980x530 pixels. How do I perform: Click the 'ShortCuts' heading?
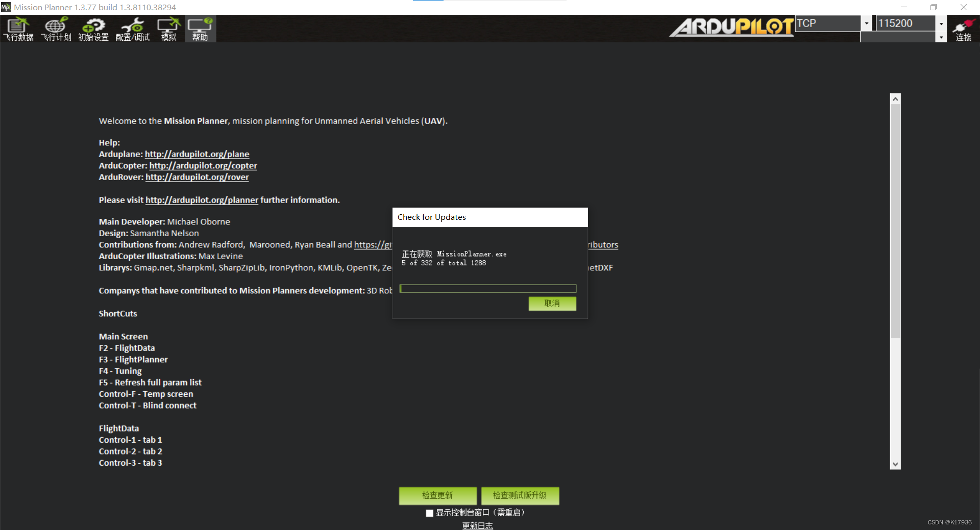pos(118,314)
